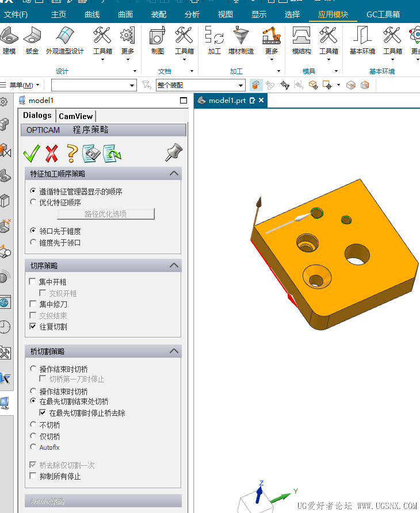Open the globe web browser sidebar icon
This screenshot has width=420, height=513.
pos(5,303)
